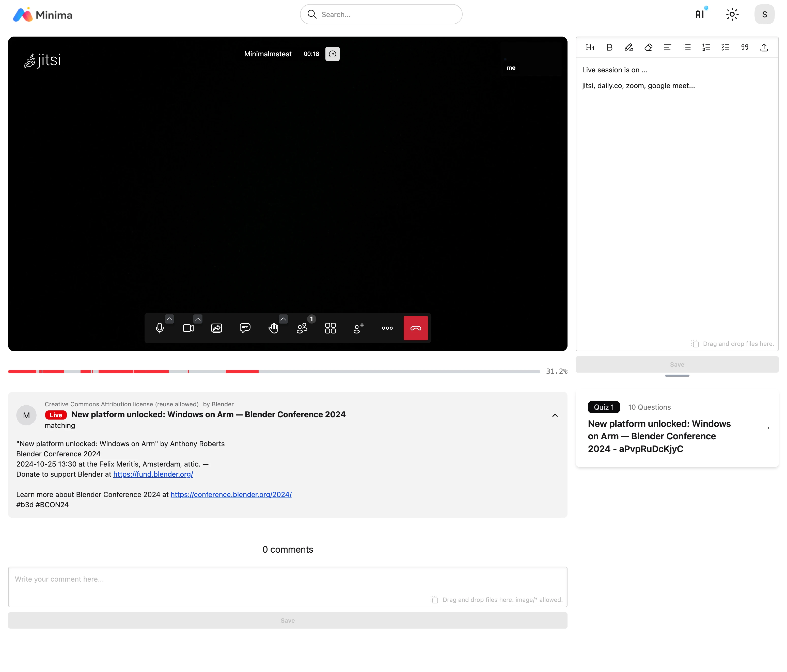787x672 pixels.
Task: Select the blockquote formatting icon
Action: (745, 47)
